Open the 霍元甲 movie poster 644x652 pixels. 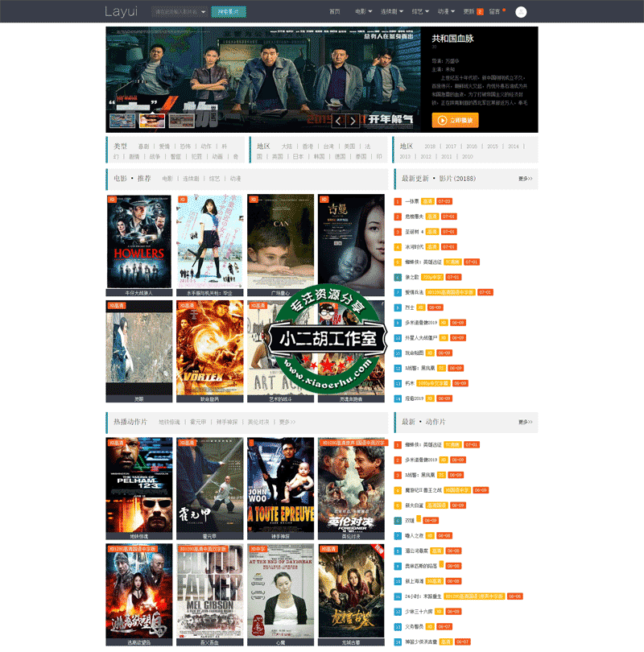pyautogui.click(x=209, y=485)
